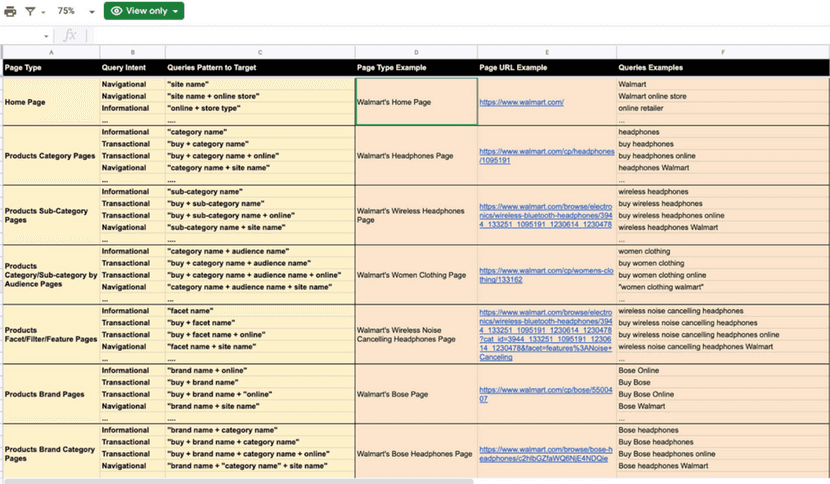Screen dimensions: 830x484
Task: Expand the View only mode dropdown
Action: pos(146,11)
